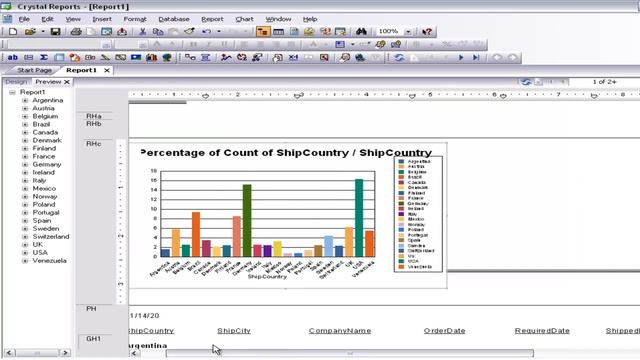Expand the Venezuela group node
640x360 pixels.
click(x=25, y=261)
